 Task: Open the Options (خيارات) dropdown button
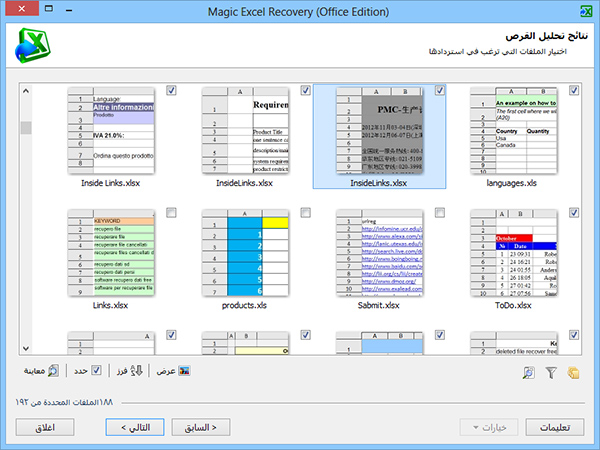point(489,427)
